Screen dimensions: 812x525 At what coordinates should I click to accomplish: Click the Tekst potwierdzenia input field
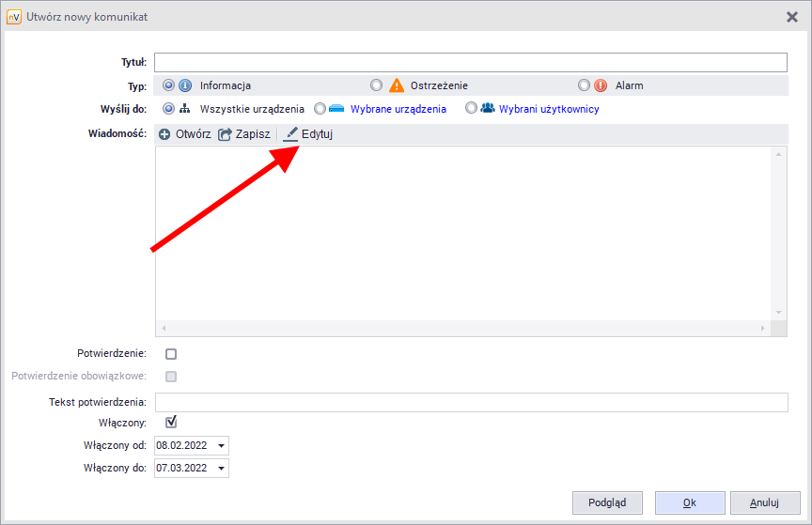[x=471, y=402]
